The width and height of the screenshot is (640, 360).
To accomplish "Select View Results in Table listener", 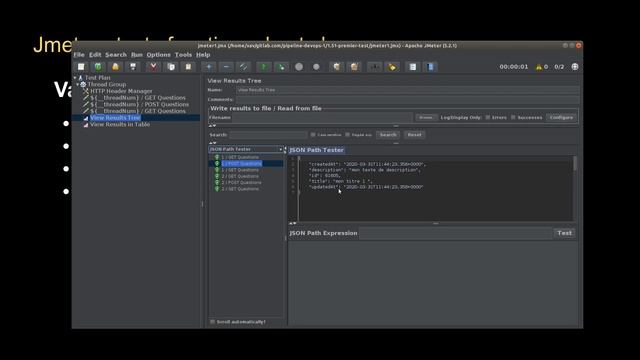I will 120,124.
